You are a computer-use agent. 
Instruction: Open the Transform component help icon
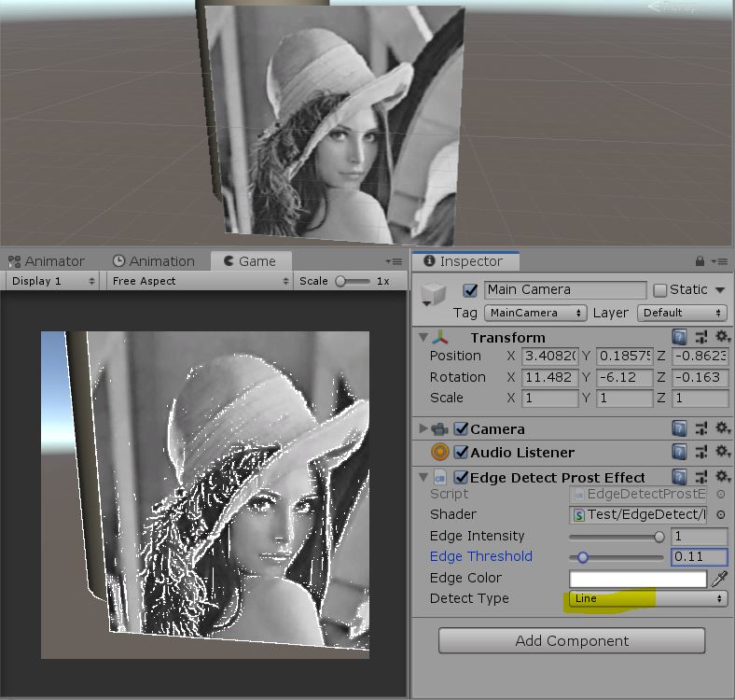click(x=679, y=336)
